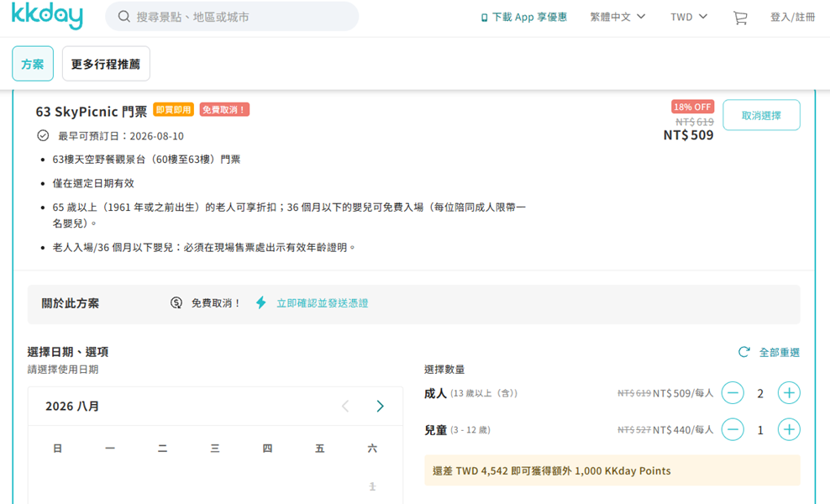Click the dollar-circle free cancellation icon
Viewport: 830px width, 504px height.
[176, 303]
